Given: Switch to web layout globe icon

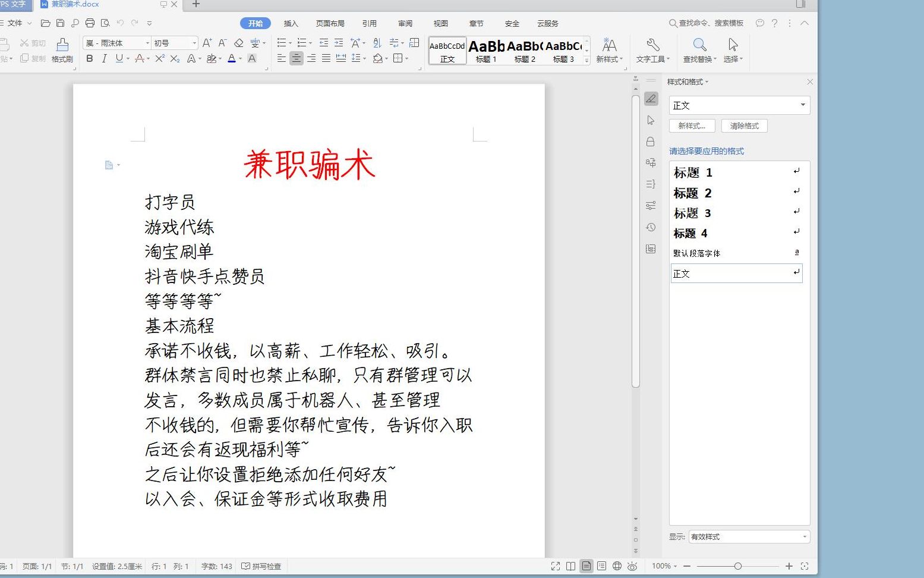Looking at the screenshot, I should click(x=617, y=566).
